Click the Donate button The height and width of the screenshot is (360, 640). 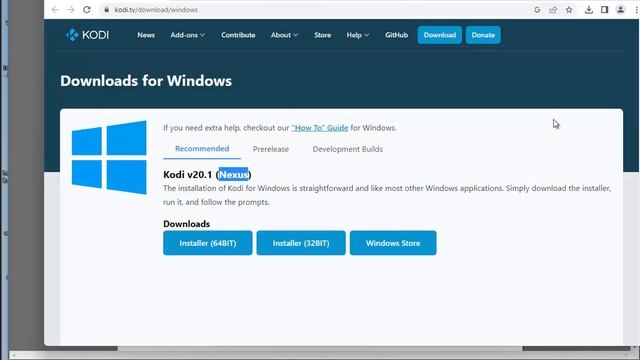(483, 35)
